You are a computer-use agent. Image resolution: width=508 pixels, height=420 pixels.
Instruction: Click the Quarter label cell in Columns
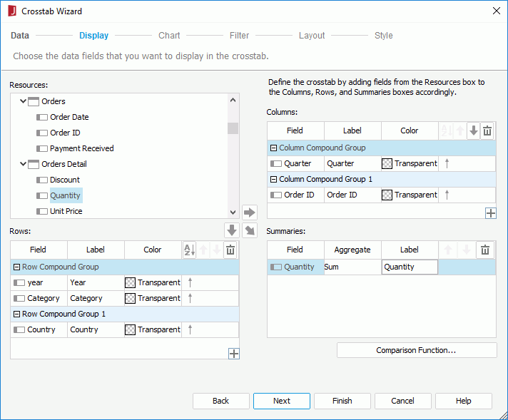tap(352, 163)
